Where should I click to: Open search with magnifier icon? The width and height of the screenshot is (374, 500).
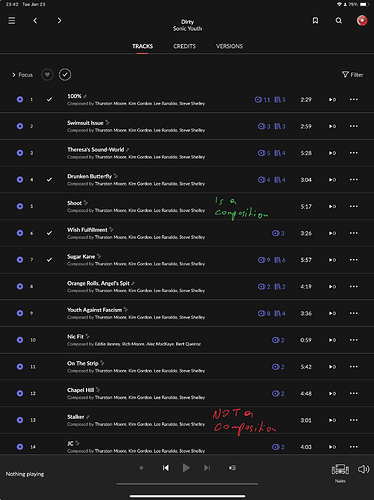tap(339, 21)
